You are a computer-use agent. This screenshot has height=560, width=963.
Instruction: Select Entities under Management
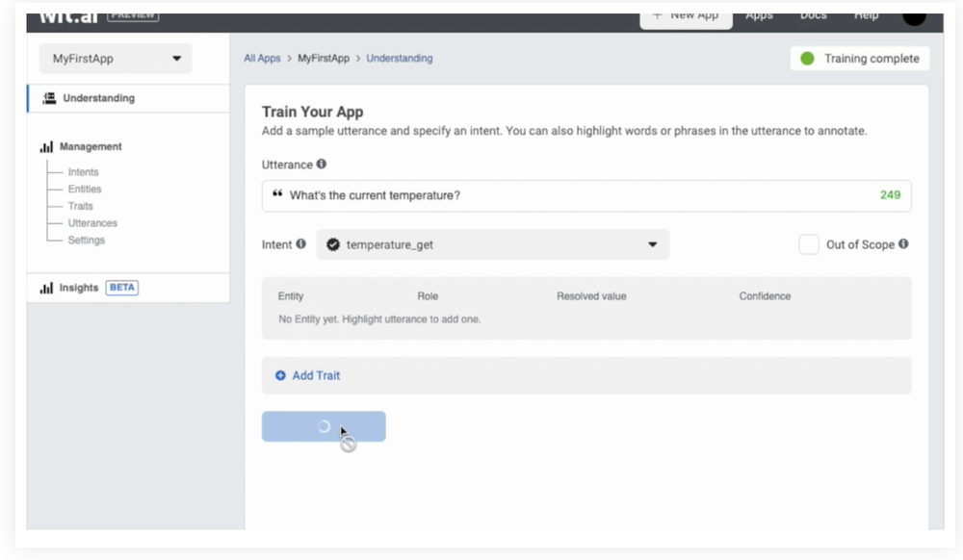[x=83, y=189]
